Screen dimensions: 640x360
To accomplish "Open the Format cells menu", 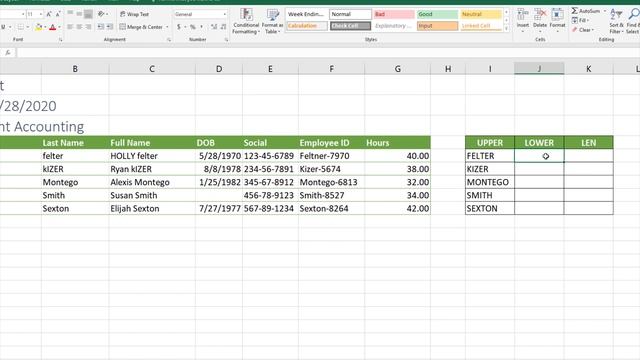I will coord(557,19).
